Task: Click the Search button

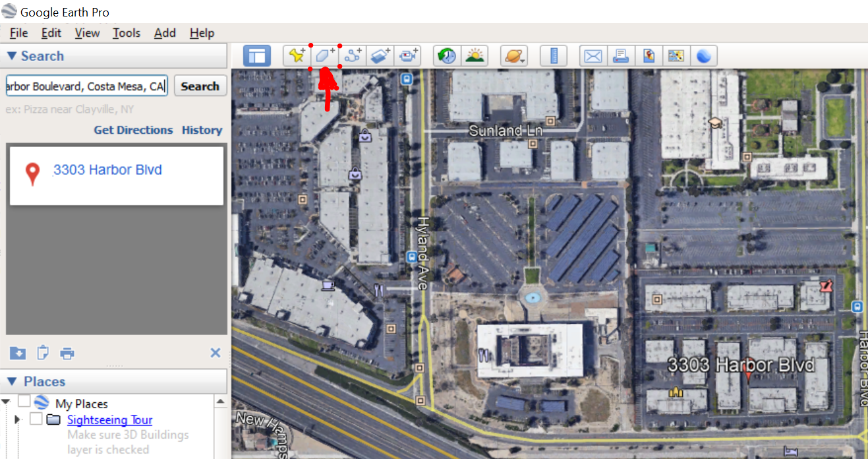Action: (200, 86)
